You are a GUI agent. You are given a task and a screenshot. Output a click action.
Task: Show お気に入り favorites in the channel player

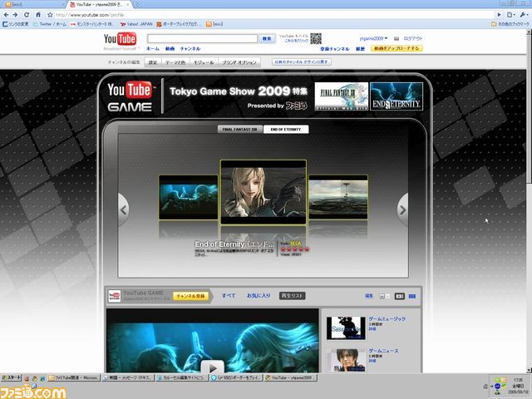(x=259, y=296)
